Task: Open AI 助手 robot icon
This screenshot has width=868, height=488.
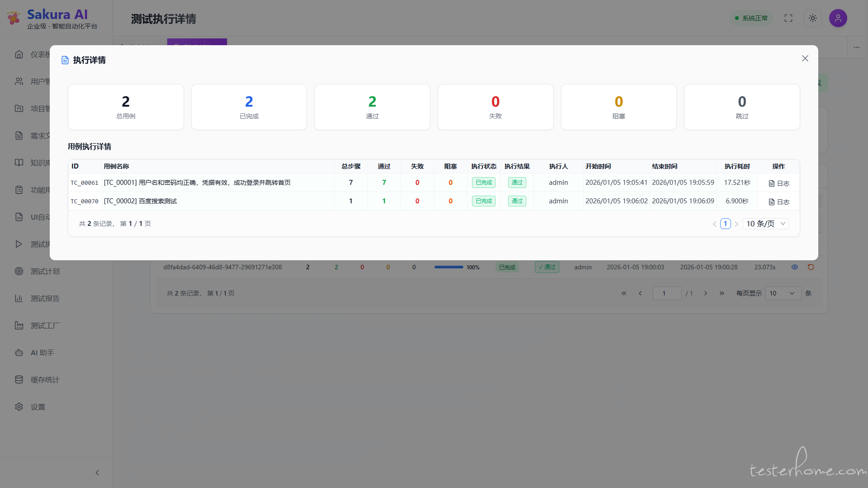Action: click(19, 352)
